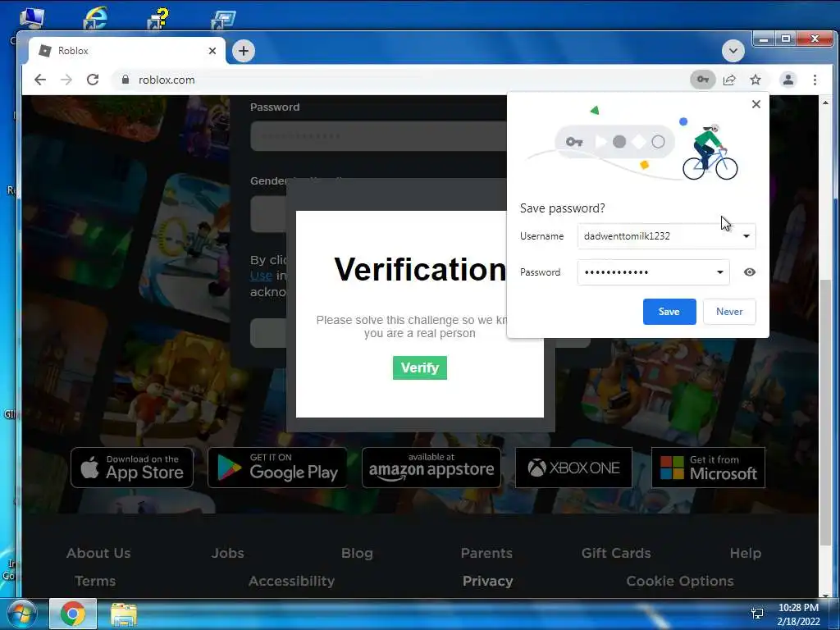Click the padlock site info icon
Screen dimensions: 840x630
click(126, 80)
